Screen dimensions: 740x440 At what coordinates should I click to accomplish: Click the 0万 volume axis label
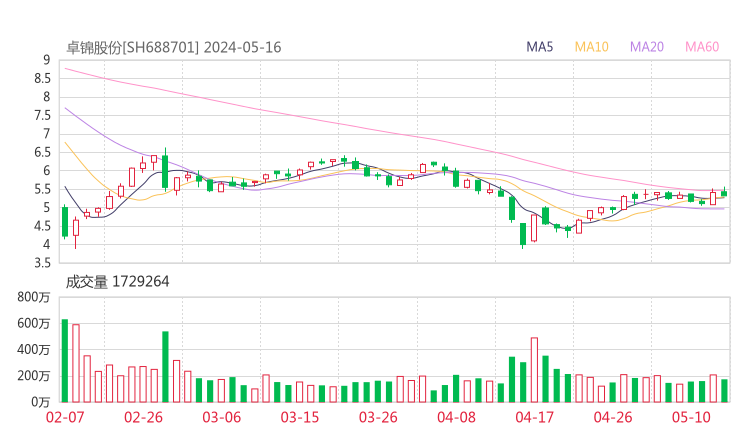(41, 402)
